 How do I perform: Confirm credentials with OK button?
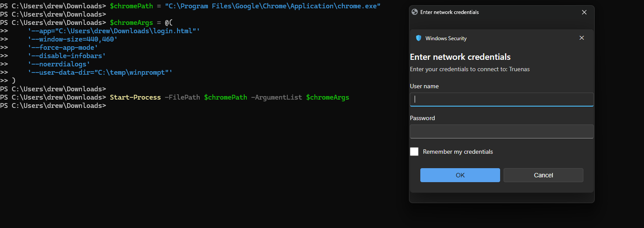(460, 175)
